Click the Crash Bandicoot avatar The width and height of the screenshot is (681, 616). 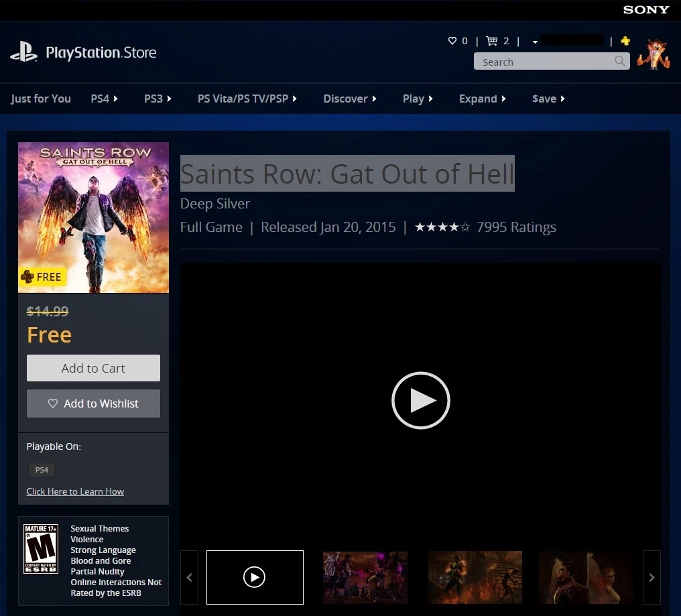654,54
